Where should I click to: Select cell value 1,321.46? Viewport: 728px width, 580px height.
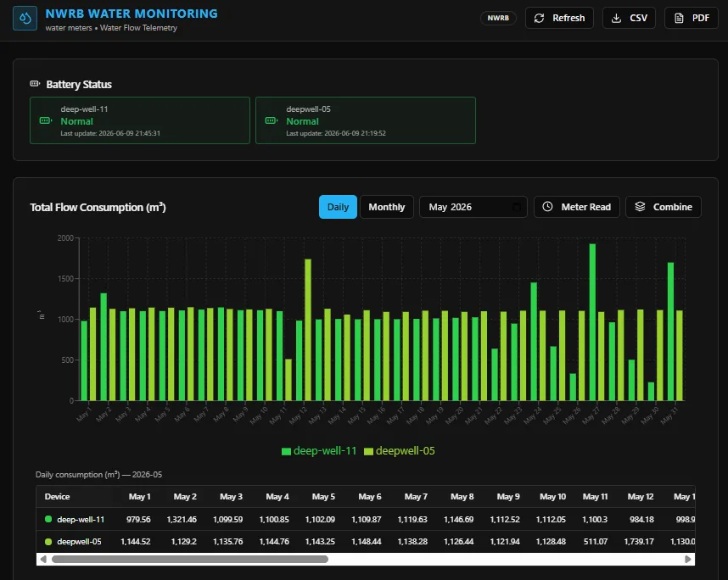tap(182, 519)
